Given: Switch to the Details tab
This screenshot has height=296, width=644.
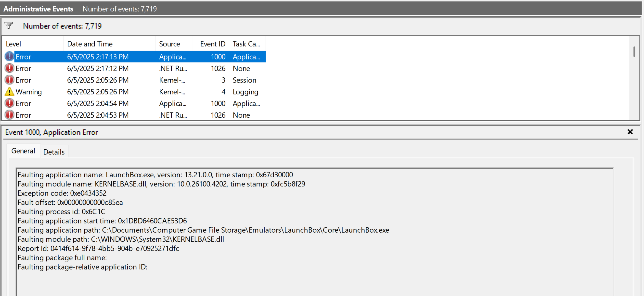Looking at the screenshot, I should click(54, 152).
